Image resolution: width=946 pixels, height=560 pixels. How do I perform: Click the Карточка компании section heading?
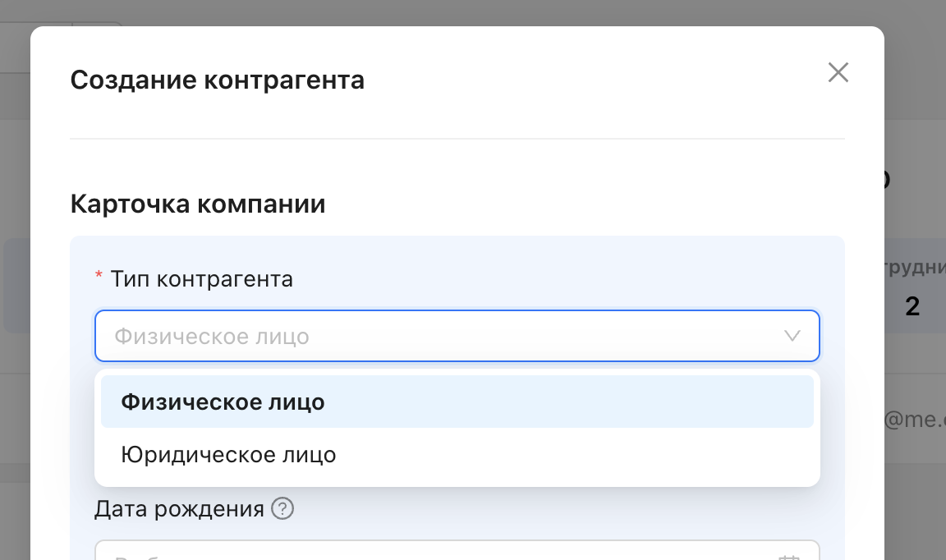(x=198, y=204)
